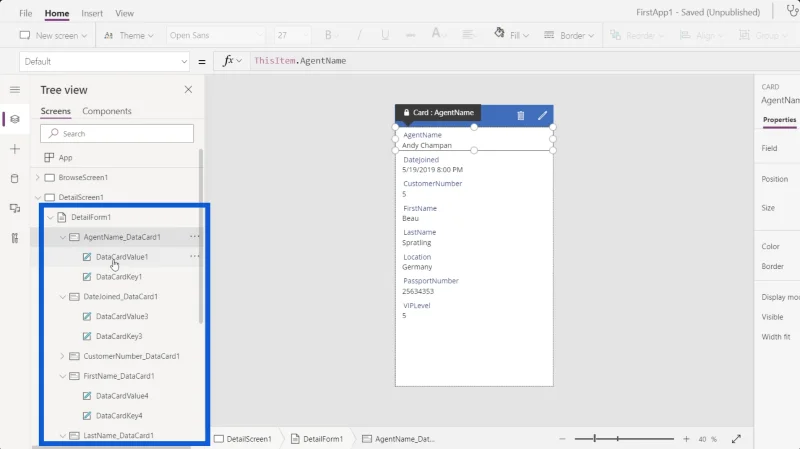Select DataCardValue3 in tree
800x449 pixels.
point(122,316)
